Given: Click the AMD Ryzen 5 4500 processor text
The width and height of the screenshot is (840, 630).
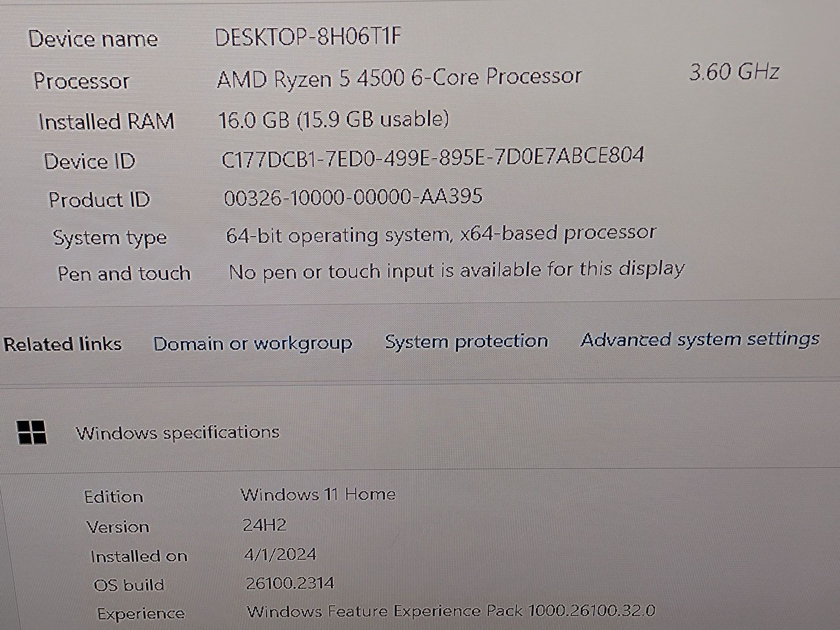Looking at the screenshot, I should [399, 78].
